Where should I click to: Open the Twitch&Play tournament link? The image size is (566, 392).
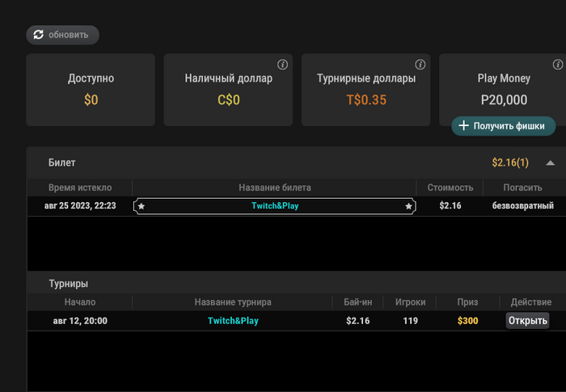pos(233,321)
